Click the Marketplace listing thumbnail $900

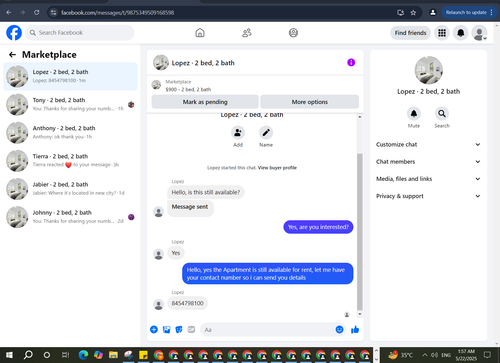156,85
